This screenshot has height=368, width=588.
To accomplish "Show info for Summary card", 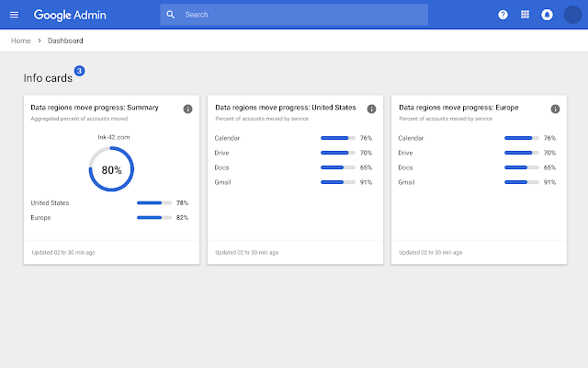I will click(187, 109).
